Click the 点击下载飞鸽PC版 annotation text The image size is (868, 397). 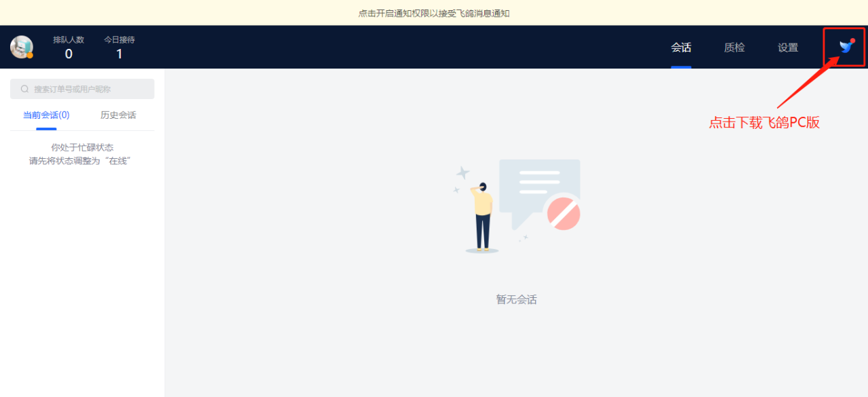(x=764, y=122)
